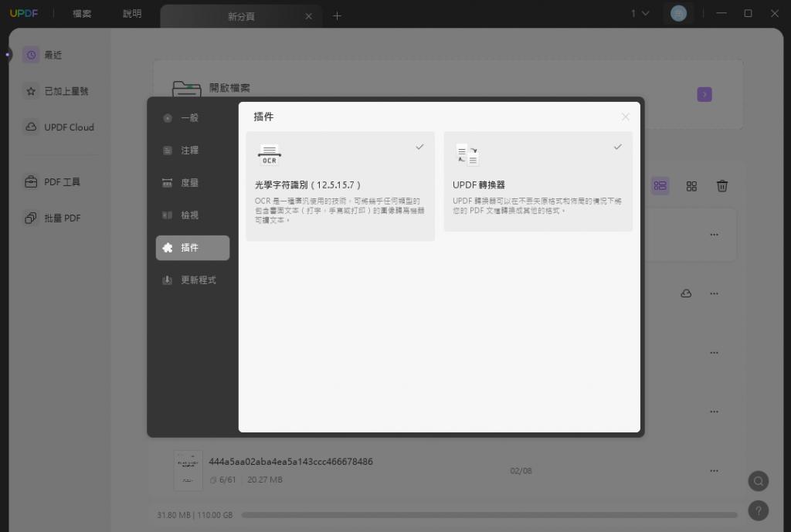
Task: Click the cloud storage usage bar
Action: click(x=489, y=515)
